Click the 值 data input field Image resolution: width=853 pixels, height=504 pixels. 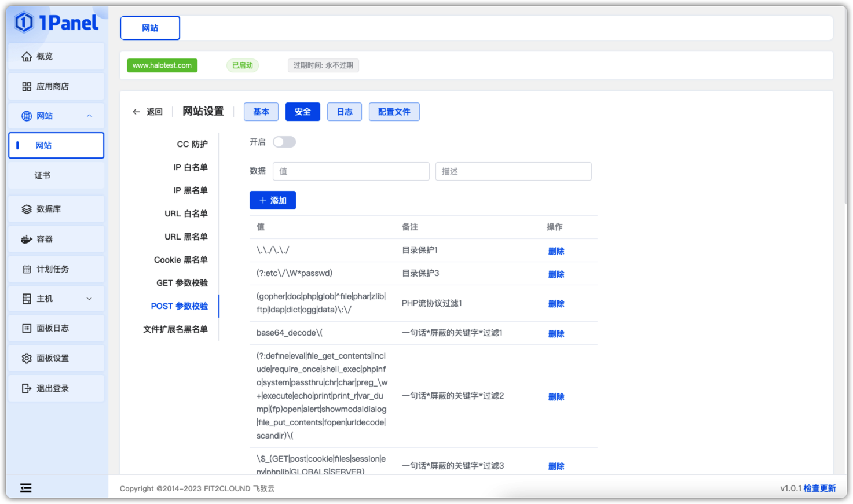351,171
